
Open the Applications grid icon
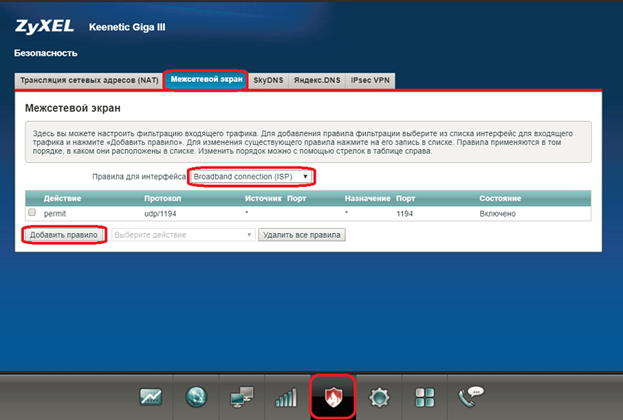click(x=425, y=396)
